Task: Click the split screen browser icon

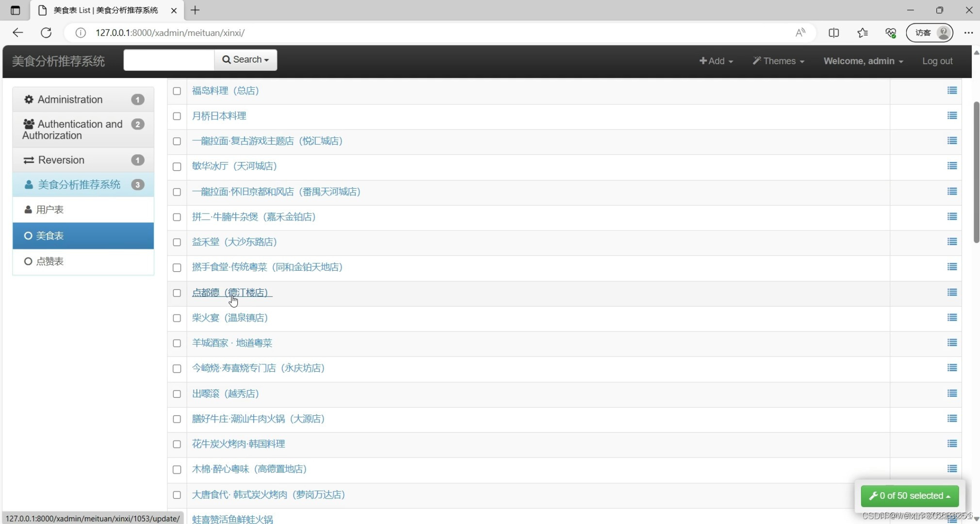Action: pos(833,33)
